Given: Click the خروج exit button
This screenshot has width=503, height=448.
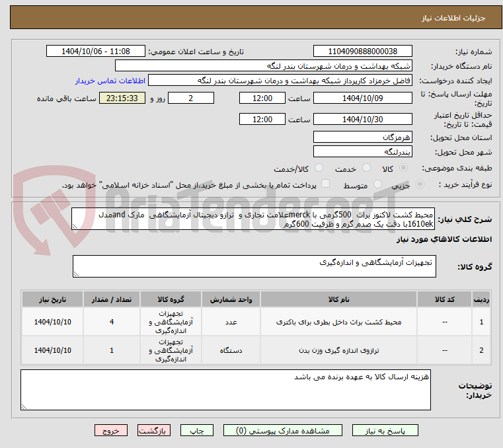Looking at the screenshot, I should [x=110, y=431].
